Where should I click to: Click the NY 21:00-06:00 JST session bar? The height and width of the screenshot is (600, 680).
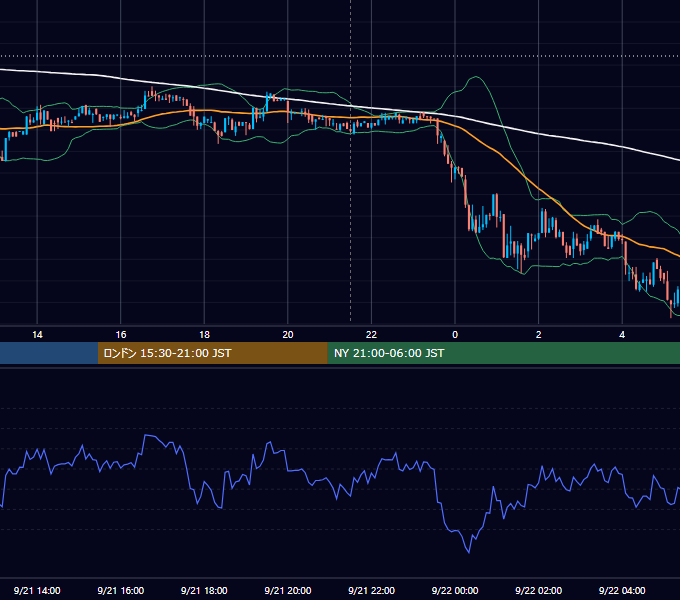503,353
